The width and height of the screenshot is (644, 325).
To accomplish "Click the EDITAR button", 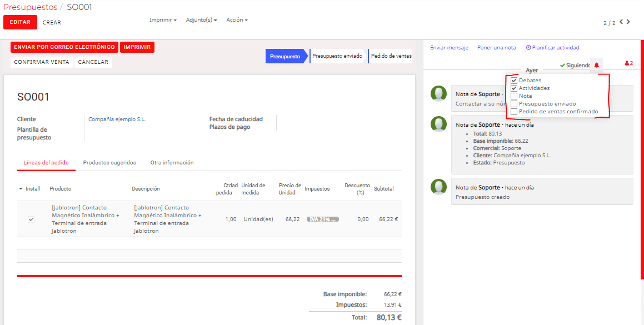I will pos(20,22).
